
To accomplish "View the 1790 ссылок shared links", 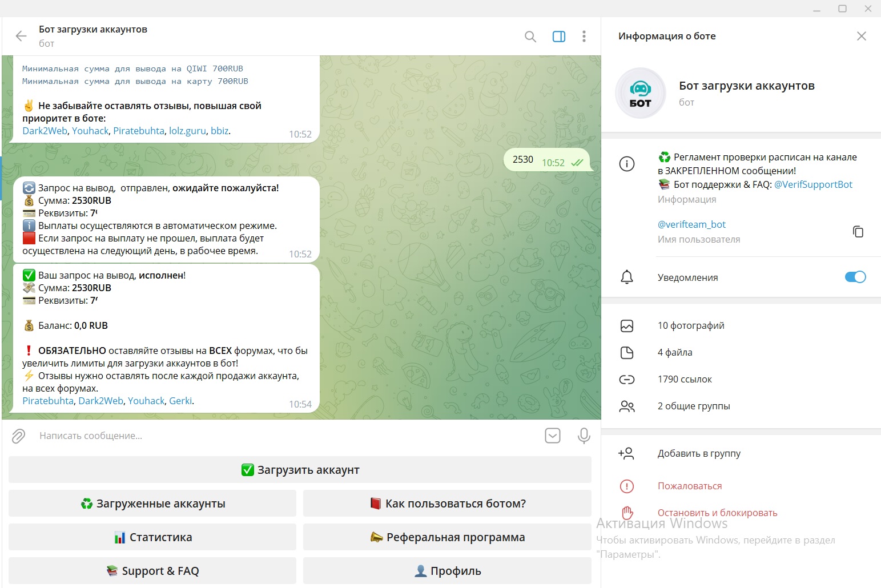I will click(x=685, y=379).
